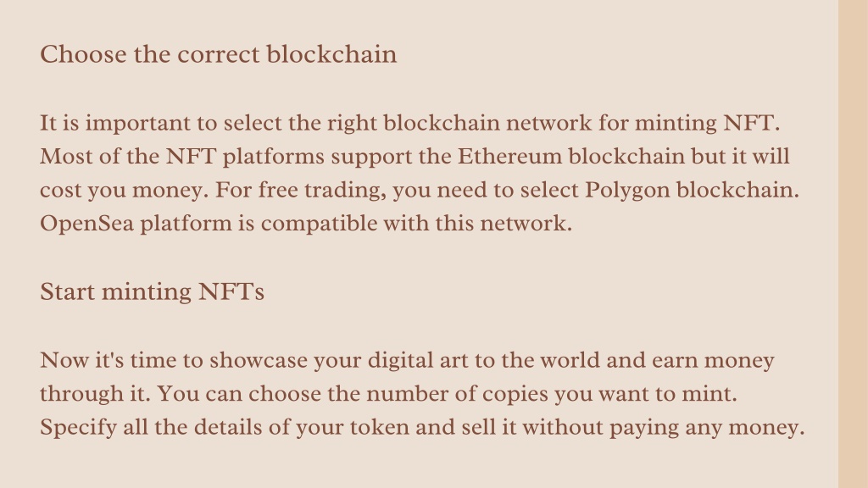Click the sentence starting 'It is important'
Image resolution: width=868 pixels, height=488 pixels.
409,123
